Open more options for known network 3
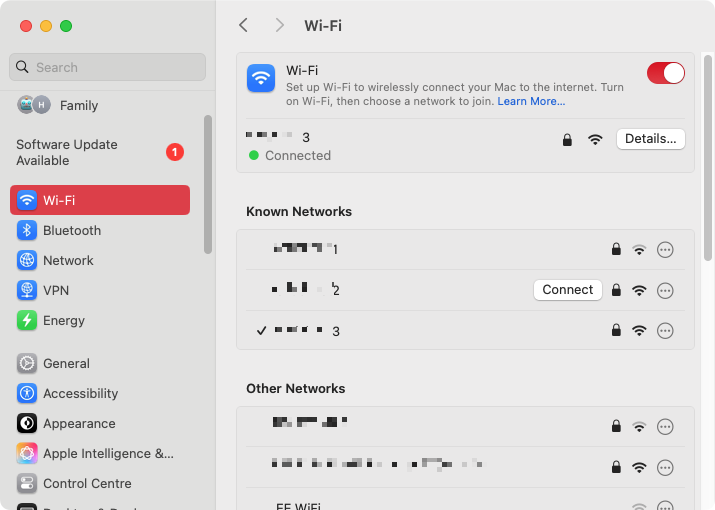The height and width of the screenshot is (510, 715). (x=665, y=331)
